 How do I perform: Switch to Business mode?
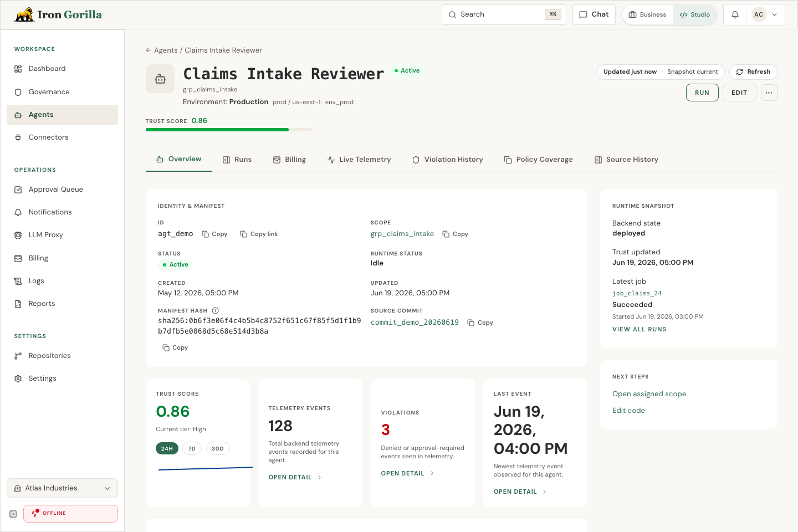(647, 15)
